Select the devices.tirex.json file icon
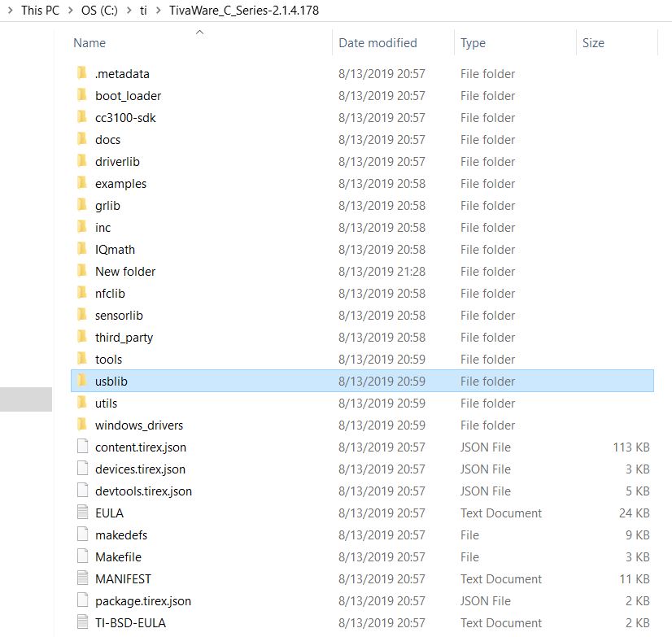672x637 pixels. pos(82,468)
